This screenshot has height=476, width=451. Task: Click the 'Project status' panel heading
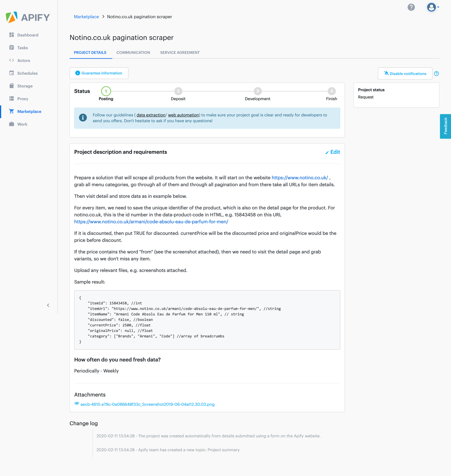coord(371,90)
